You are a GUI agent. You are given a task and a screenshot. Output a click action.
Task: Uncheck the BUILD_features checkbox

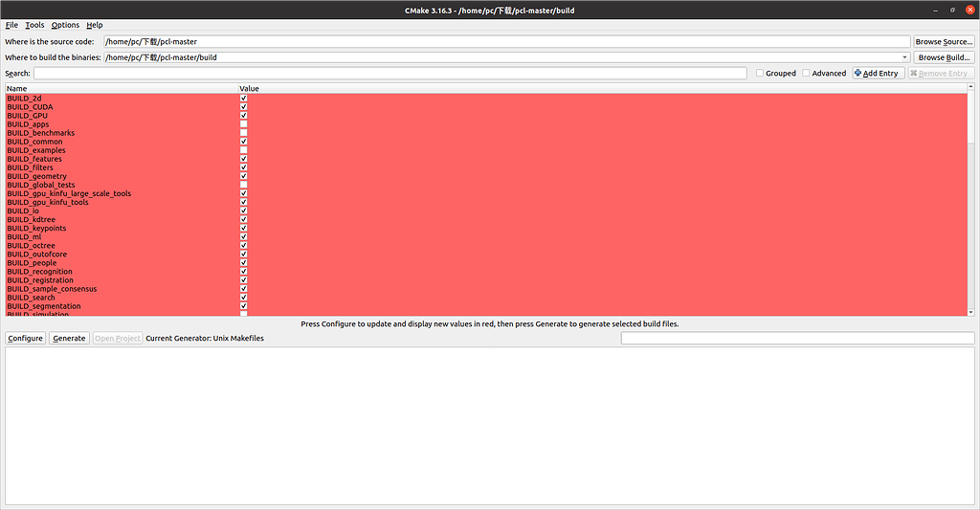tap(244, 159)
